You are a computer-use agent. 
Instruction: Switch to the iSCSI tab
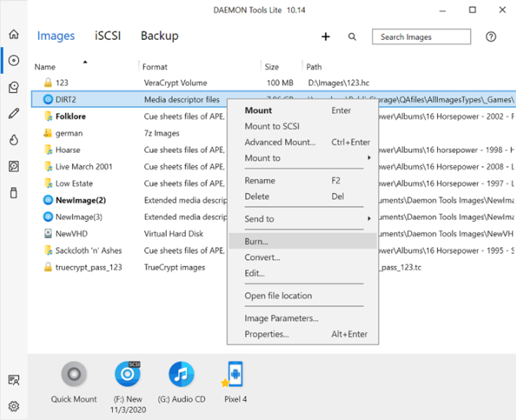point(108,36)
